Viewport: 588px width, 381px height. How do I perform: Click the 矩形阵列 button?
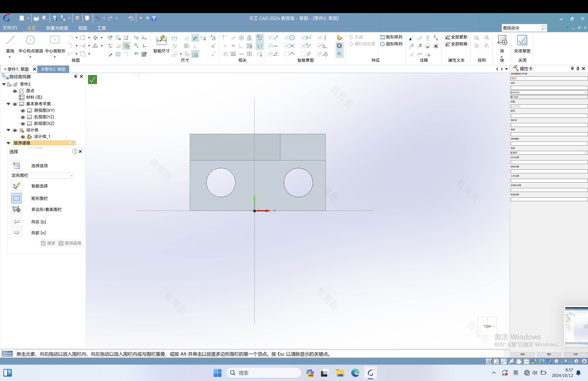point(391,37)
